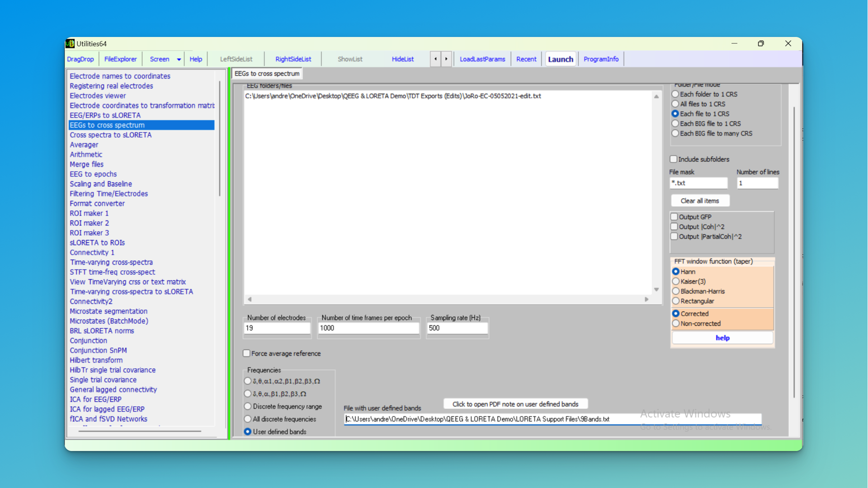Open the Help menu
Viewport: 868px width, 488px height.
pyautogui.click(x=196, y=59)
